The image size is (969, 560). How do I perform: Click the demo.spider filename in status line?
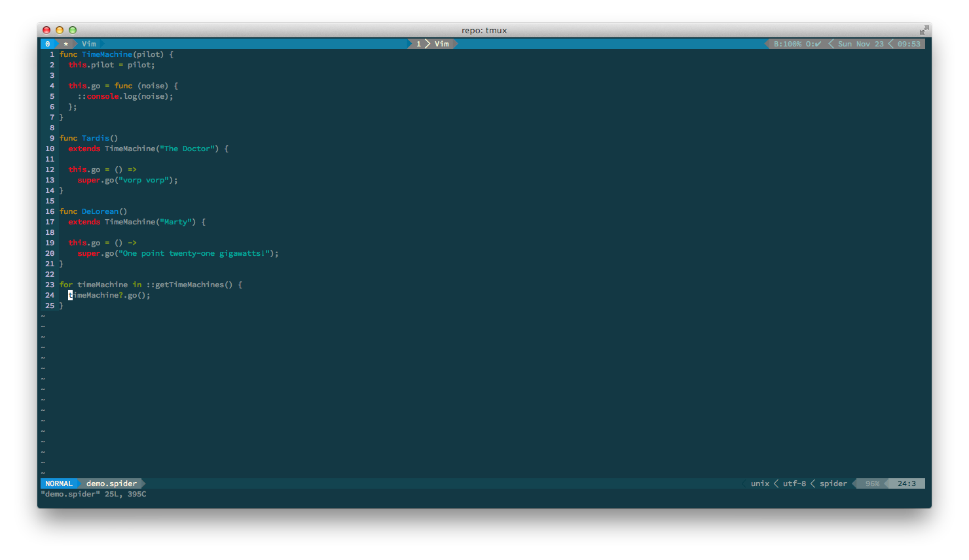point(111,483)
